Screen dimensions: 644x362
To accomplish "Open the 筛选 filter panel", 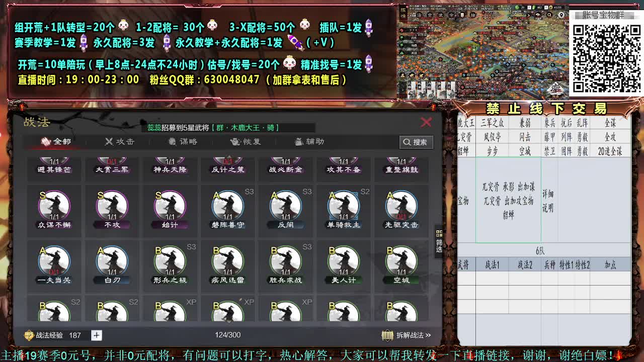I will tap(439, 242).
